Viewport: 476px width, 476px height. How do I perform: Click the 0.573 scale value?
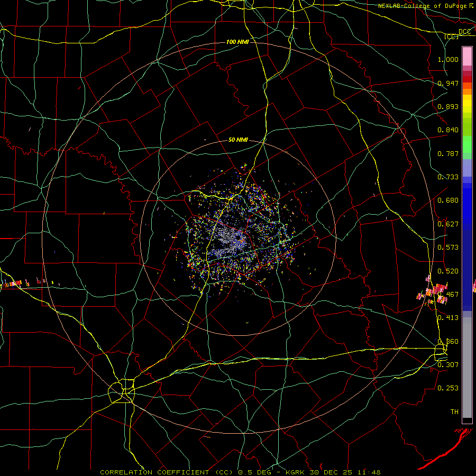(x=448, y=248)
